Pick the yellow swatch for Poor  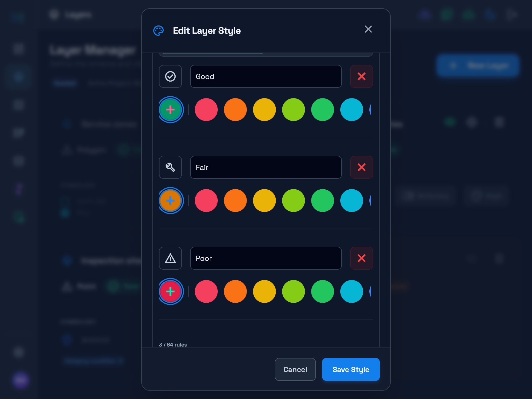264,291
